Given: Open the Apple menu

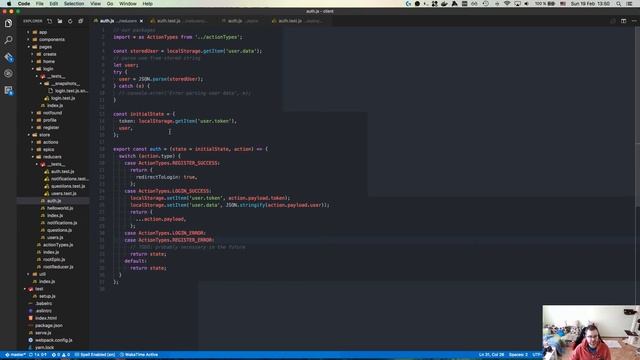Looking at the screenshot, I should (9, 4).
